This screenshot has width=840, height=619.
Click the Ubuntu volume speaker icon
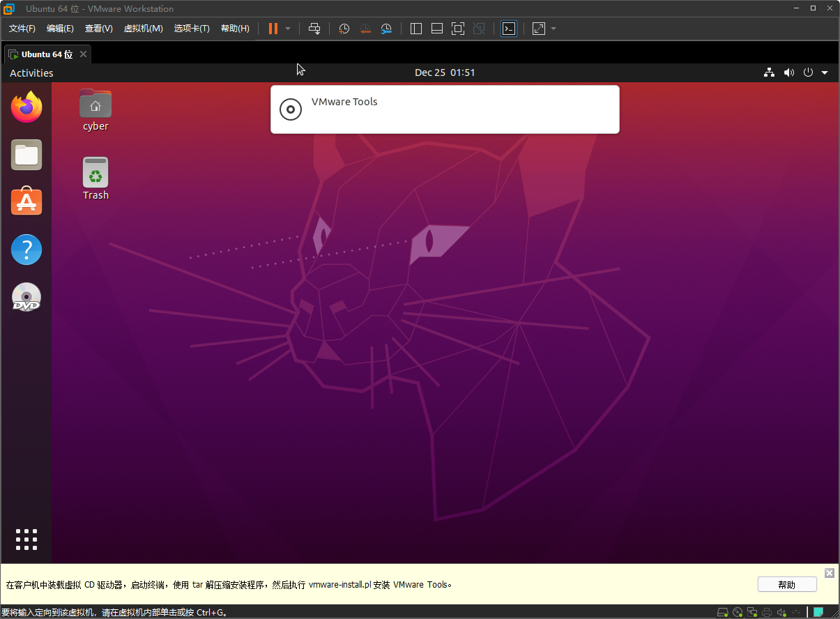point(788,72)
